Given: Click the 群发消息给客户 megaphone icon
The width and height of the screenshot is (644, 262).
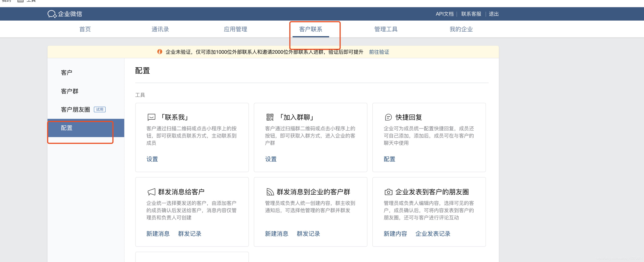Looking at the screenshot, I should point(151,192).
